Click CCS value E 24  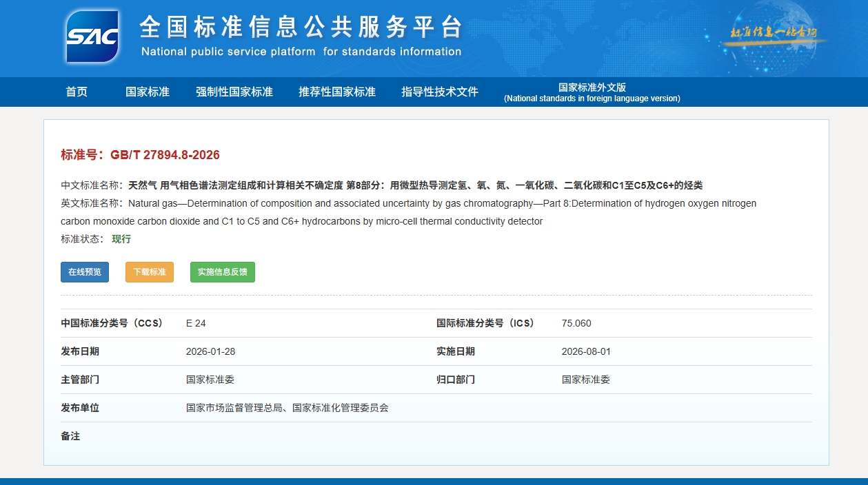click(196, 323)
